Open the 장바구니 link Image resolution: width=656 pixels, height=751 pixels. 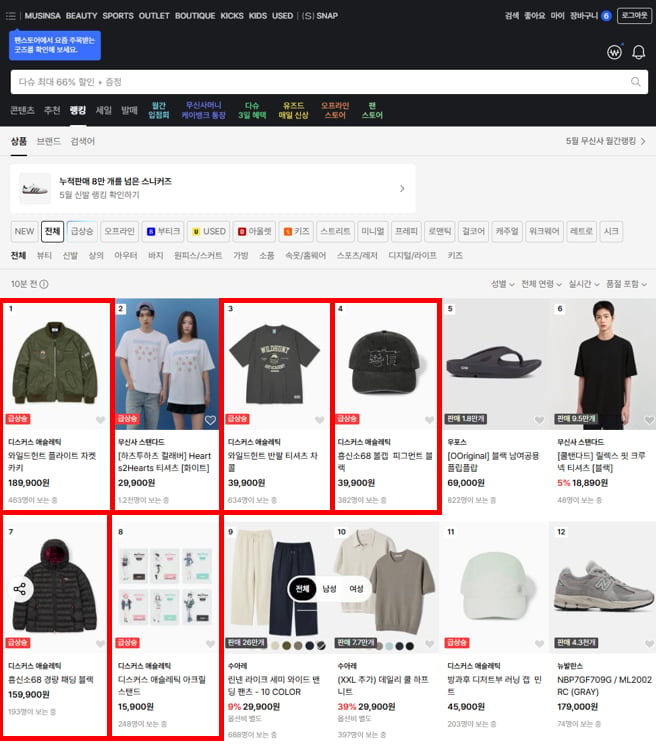[584, 16]
